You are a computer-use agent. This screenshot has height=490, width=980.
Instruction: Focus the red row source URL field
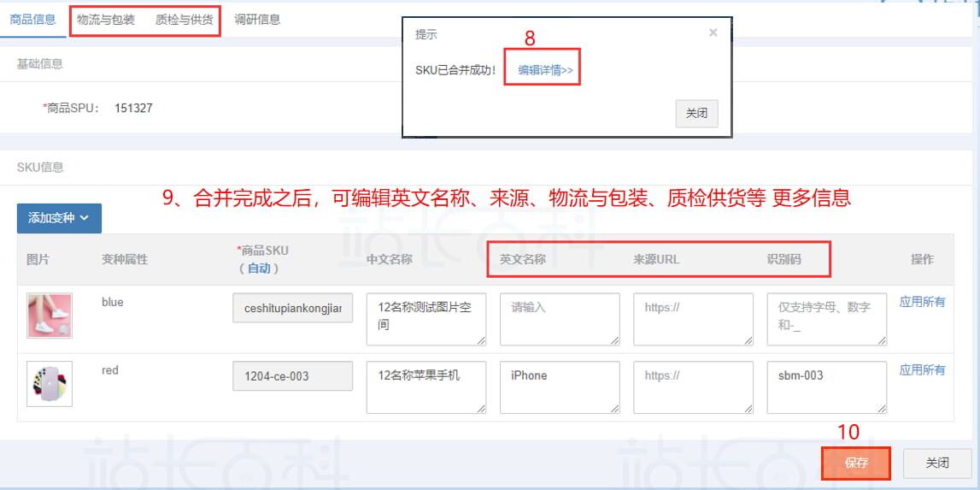pos(693,387)
